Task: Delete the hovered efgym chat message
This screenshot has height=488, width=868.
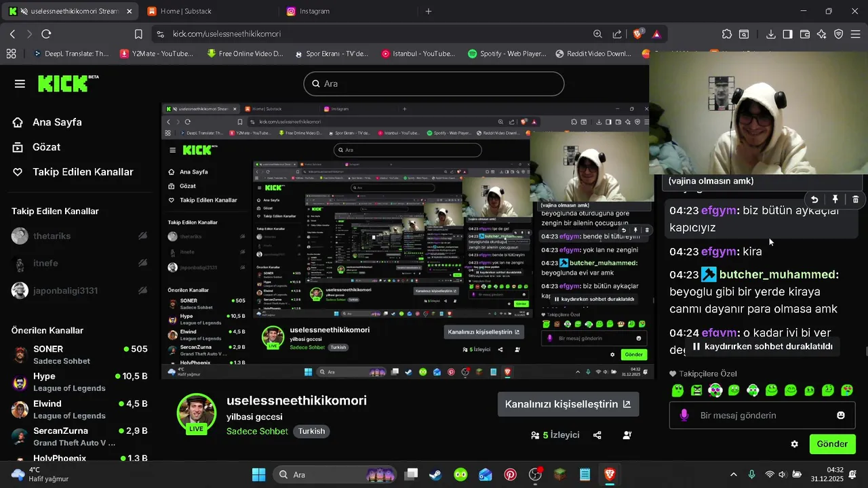Action: [x=856, y=199]
